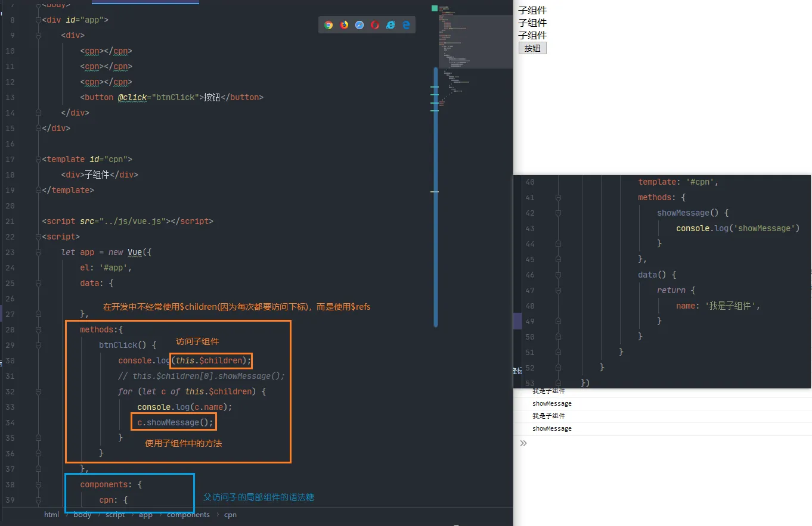Open page in Internet Explorer icon
Viewport: 812px width, 526px height.
pyautogui.click(x=390, y=25)
